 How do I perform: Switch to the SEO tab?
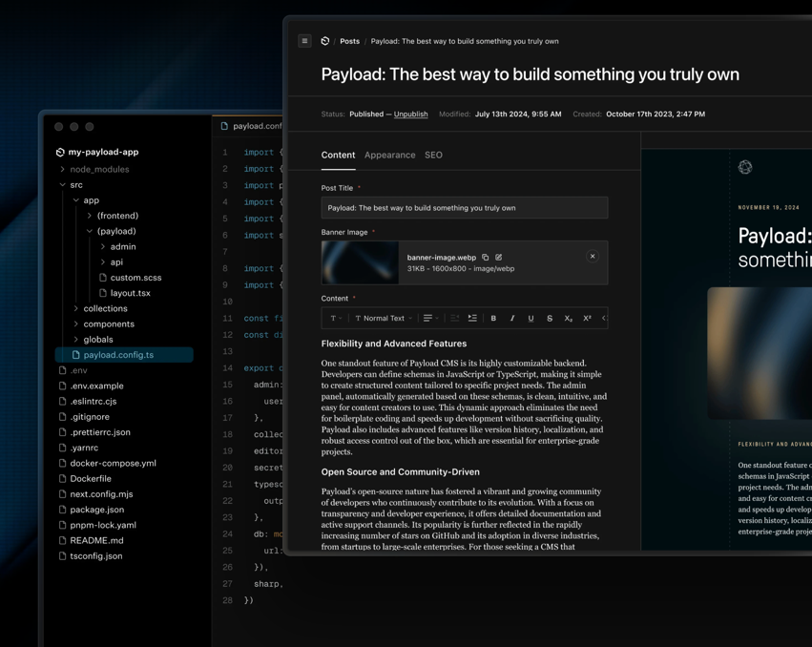pos(433,155)
